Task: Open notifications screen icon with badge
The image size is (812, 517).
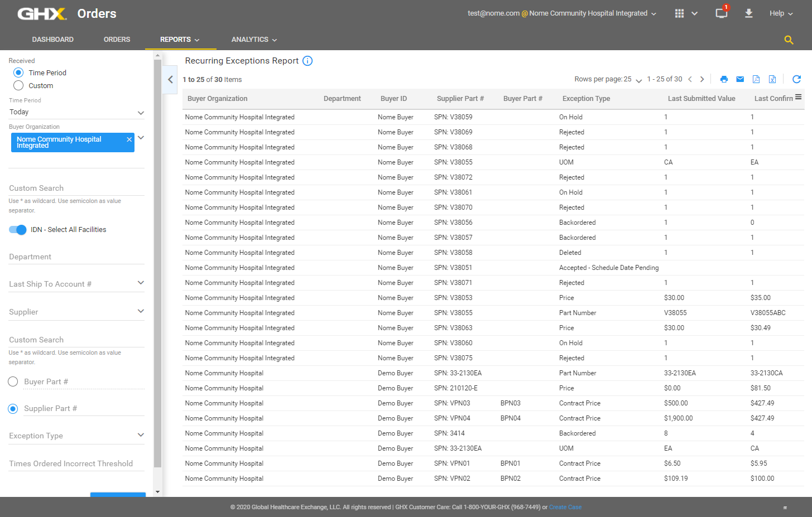Action: 722,13
